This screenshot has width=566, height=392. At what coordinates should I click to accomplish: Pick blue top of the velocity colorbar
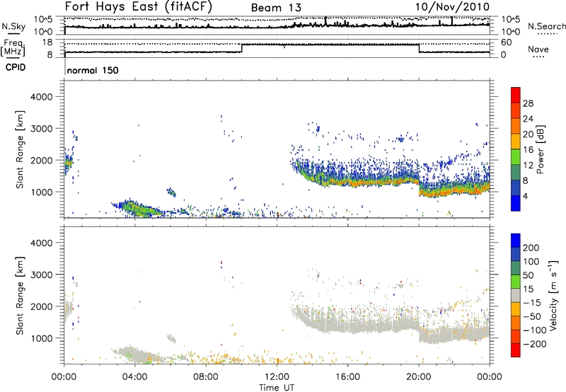click(x=516, y=241)
